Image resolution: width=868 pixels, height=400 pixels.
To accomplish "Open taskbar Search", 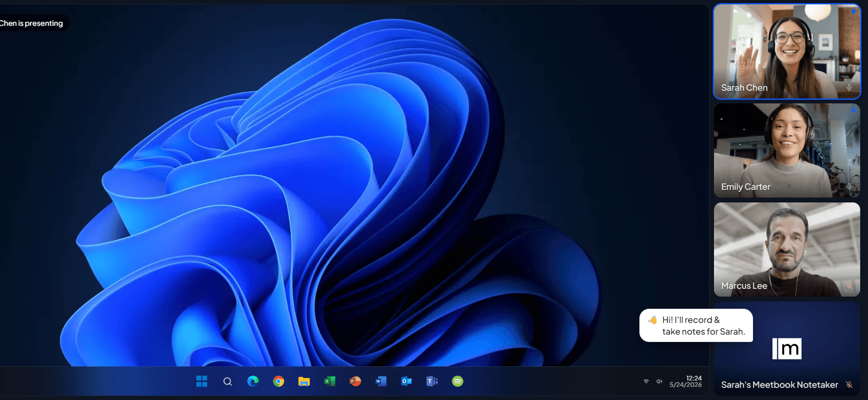I will pos(228,381).
